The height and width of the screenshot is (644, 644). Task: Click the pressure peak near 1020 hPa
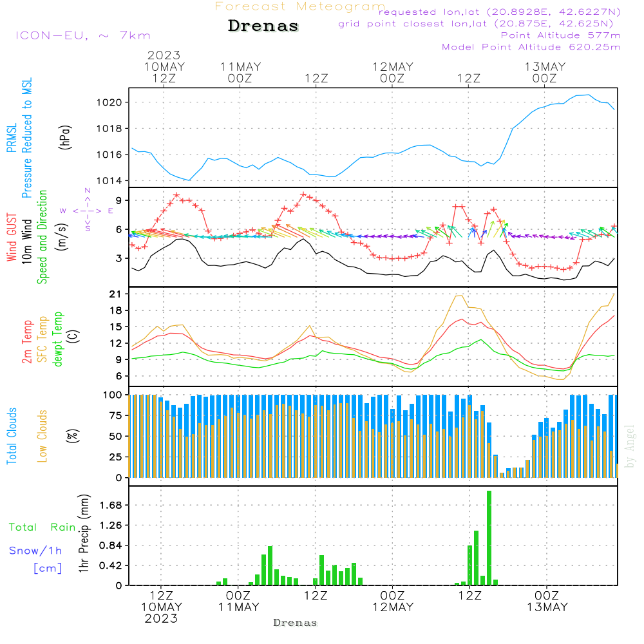(589, 95)
